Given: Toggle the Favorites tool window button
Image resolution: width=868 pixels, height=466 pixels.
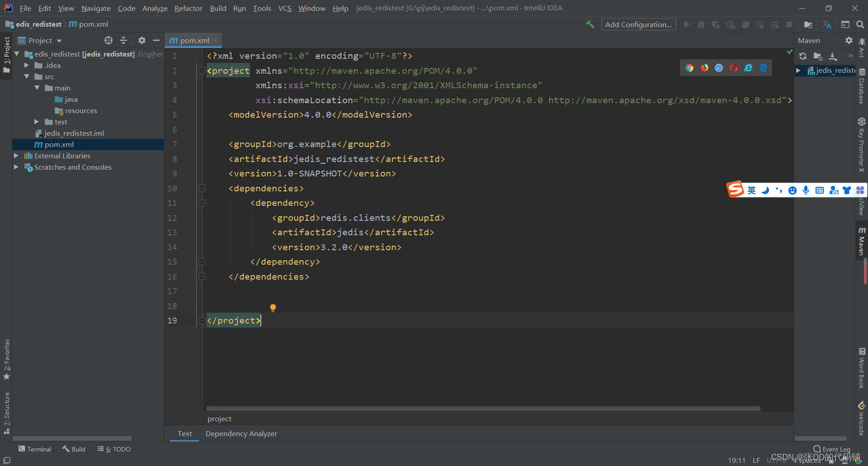Looking at the screenshot, I should 6,360.
